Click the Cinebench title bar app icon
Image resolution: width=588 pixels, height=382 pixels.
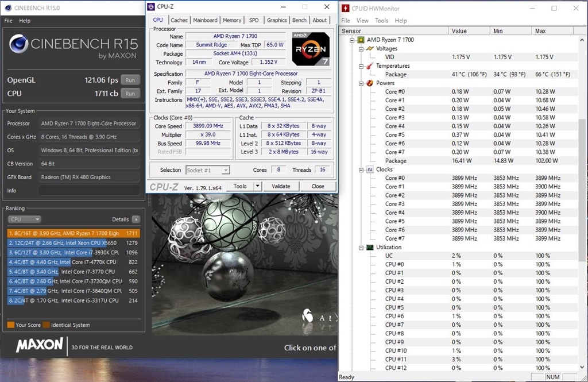pyautogui.click(x=8, y=8)
